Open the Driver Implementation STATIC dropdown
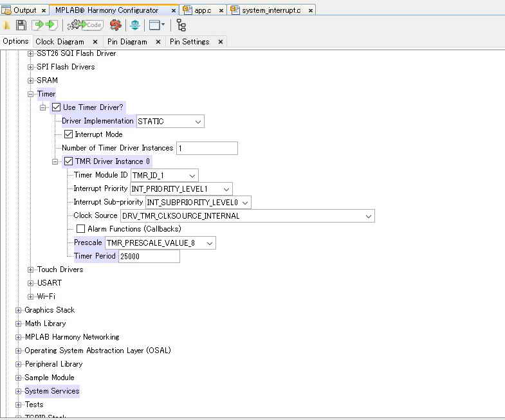 point(170,122)
